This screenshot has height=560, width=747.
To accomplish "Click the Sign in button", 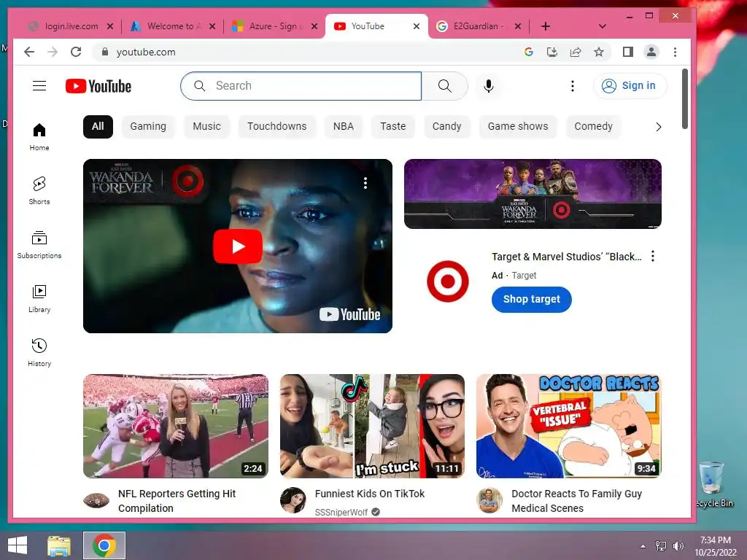I will (630, 86).
